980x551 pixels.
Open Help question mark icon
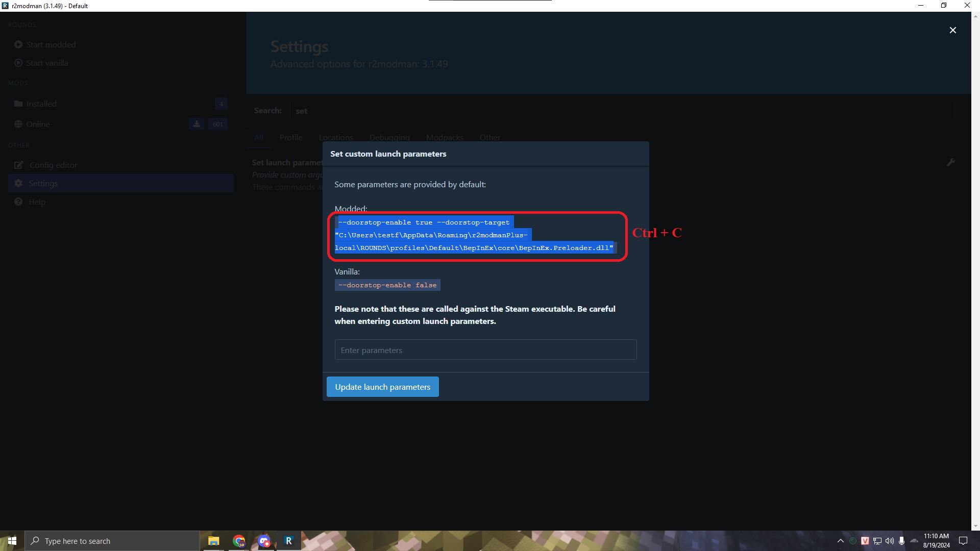18,202
